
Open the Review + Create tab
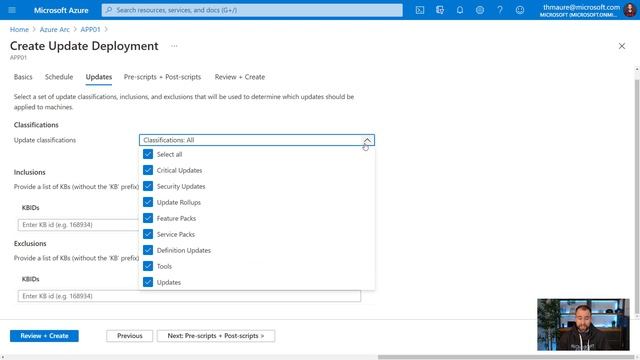coord(240,77)
